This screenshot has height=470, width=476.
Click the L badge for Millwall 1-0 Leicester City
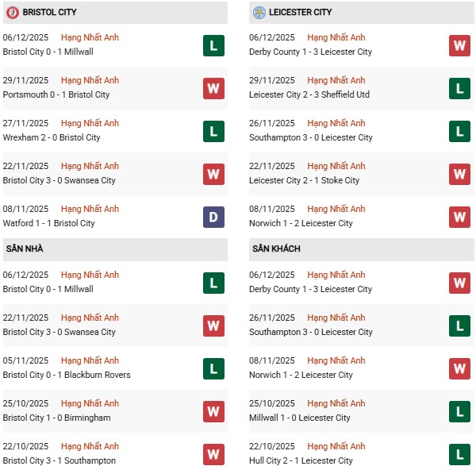[x=460, y=411]
